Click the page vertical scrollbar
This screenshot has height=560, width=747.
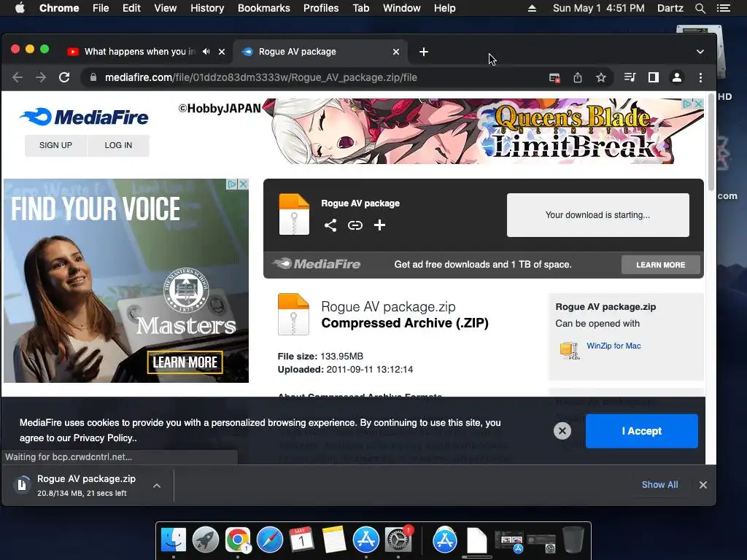pyautogui.click(x=711, y=143)
